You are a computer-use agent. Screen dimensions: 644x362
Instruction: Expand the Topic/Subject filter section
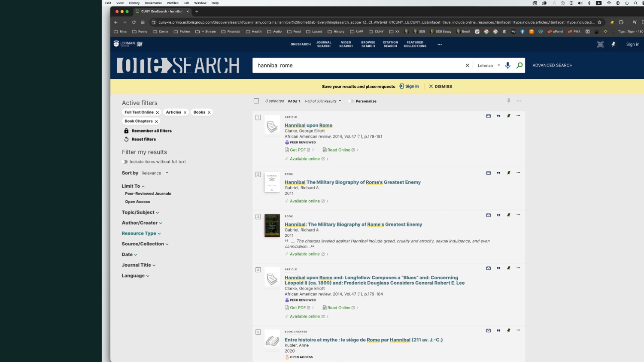(140, 212)
